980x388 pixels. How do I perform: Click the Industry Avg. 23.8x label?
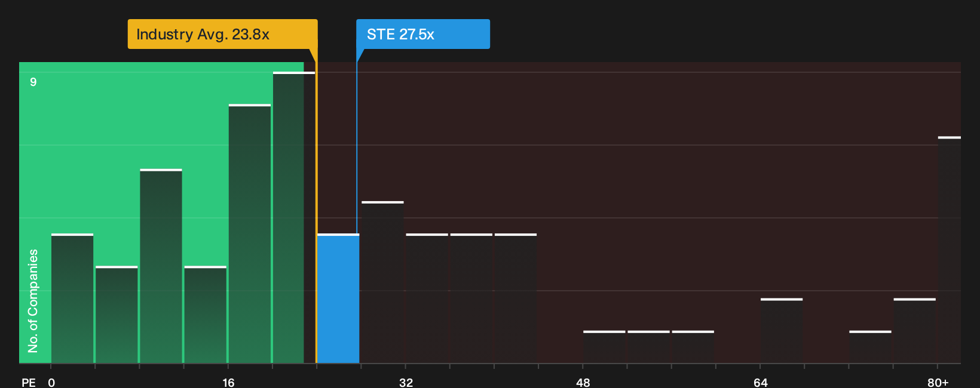pos(222,34)
